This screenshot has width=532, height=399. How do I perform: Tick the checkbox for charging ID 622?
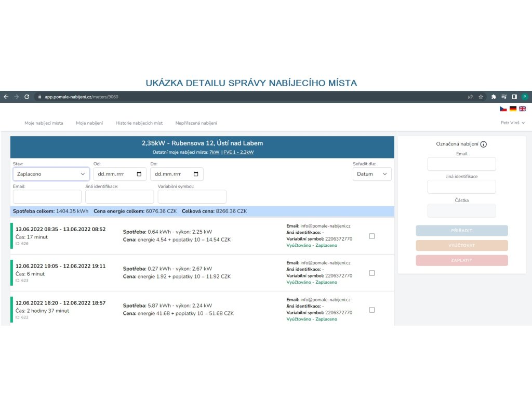point(371,310)
